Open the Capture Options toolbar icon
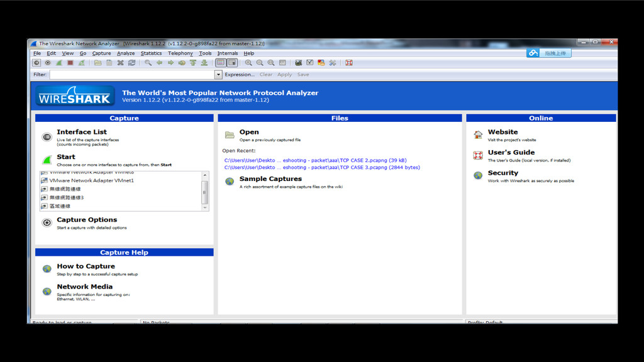This screenshot has height=362, width=644. (x=48, y=63)
